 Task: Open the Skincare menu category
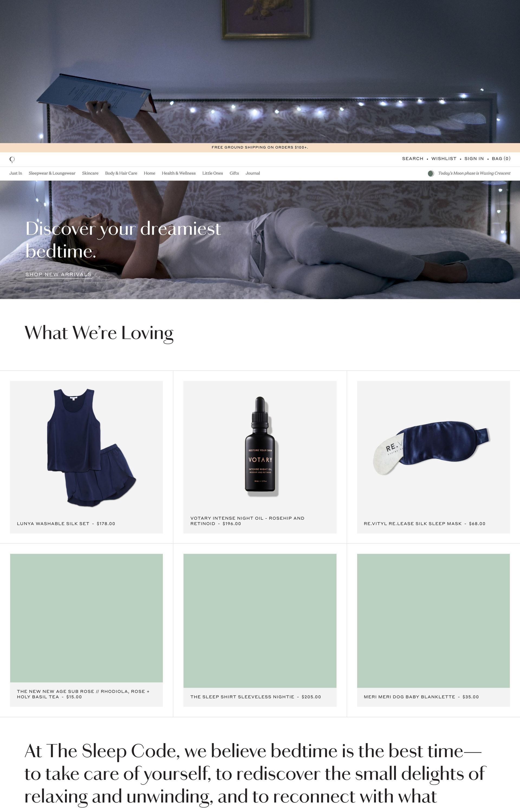pos(90,173)
